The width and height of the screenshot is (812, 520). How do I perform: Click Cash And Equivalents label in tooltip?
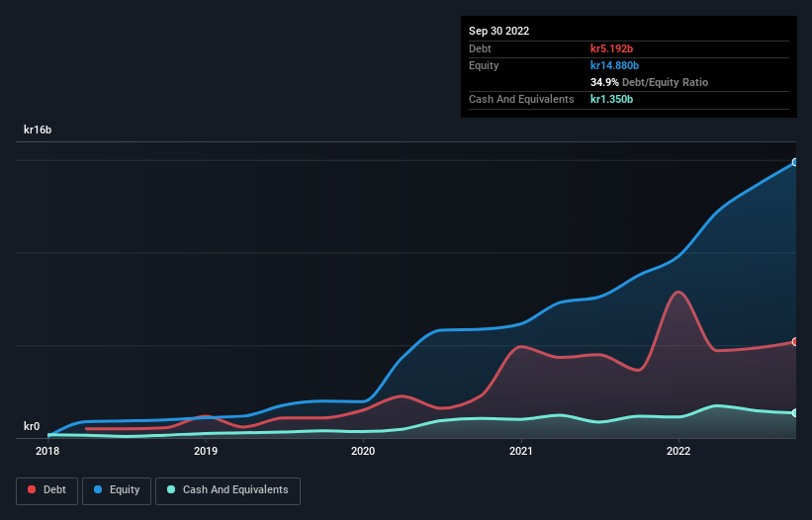point(521,99)
